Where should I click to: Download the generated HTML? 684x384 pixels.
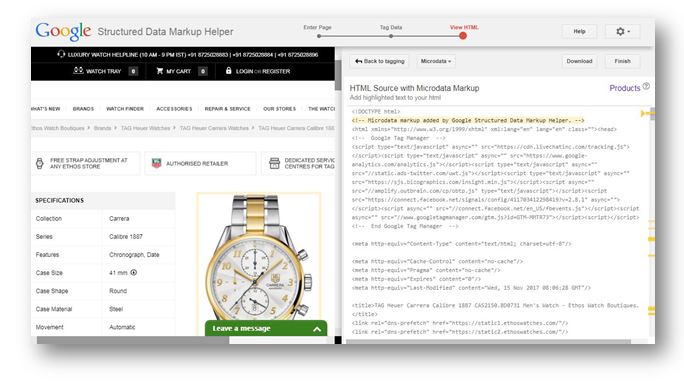[x=579, y=61]
